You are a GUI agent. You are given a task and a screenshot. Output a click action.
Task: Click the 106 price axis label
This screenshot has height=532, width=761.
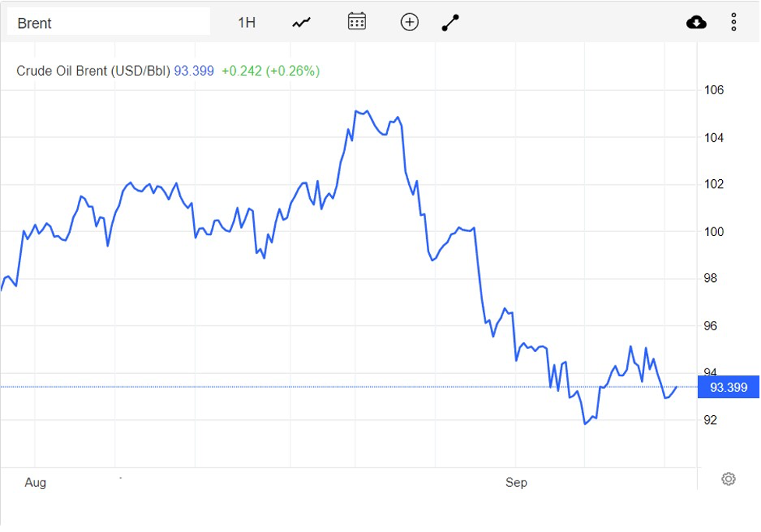pos(714,90)
